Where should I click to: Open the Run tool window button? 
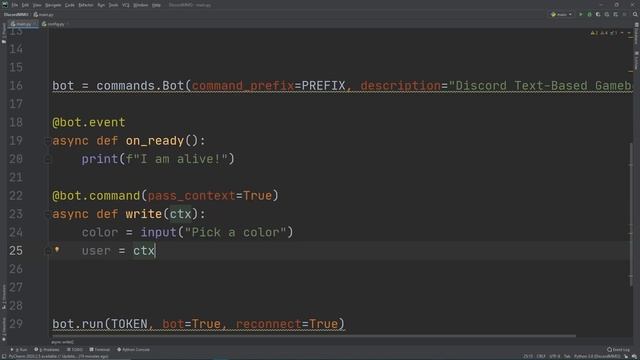click(19, 350)
